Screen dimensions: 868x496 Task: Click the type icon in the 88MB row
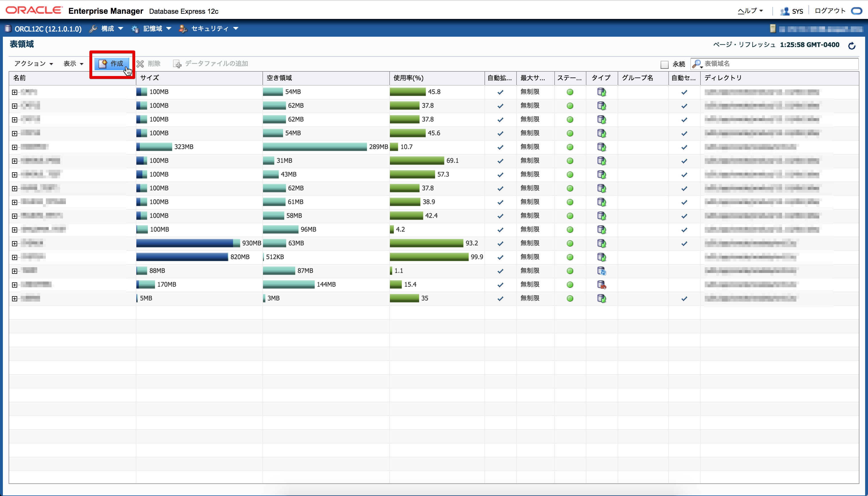tap(602, 271)
